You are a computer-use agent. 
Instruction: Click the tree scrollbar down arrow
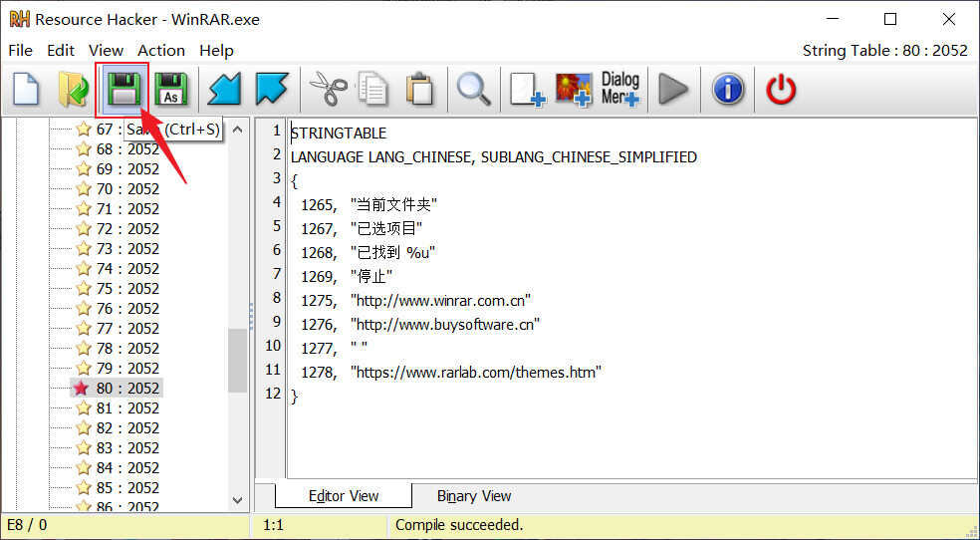coord(237,500)
